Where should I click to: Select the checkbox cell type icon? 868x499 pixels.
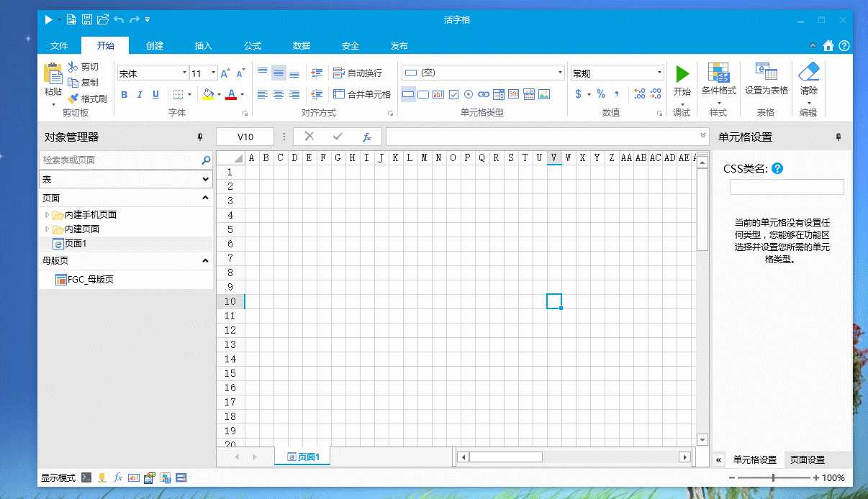point(453,94)
